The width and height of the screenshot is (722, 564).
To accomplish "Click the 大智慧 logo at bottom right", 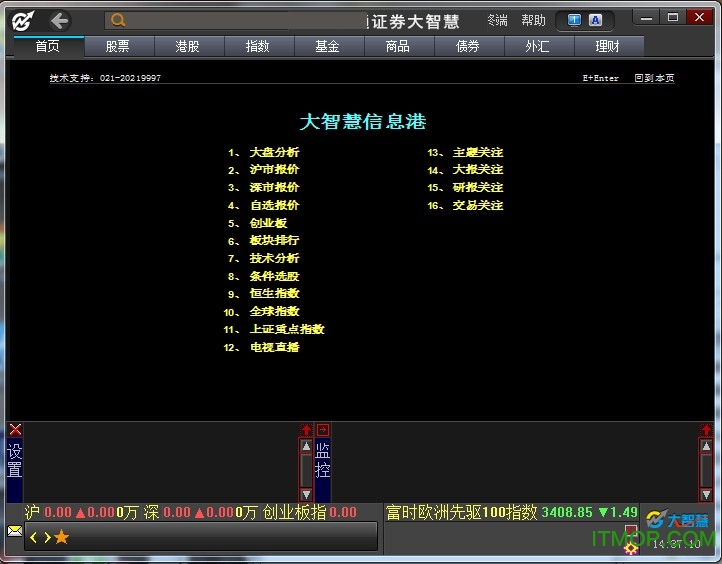I will click(x=677, y=519).
